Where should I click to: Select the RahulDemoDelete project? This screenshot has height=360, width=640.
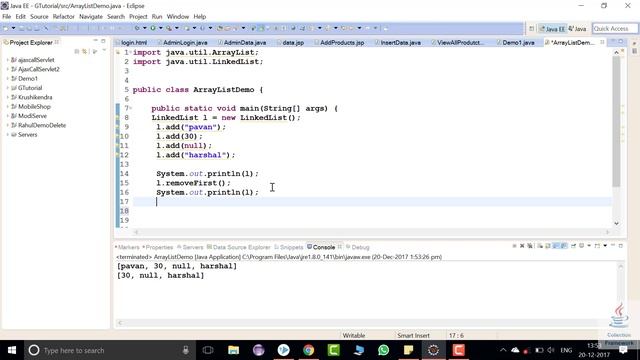42,125
